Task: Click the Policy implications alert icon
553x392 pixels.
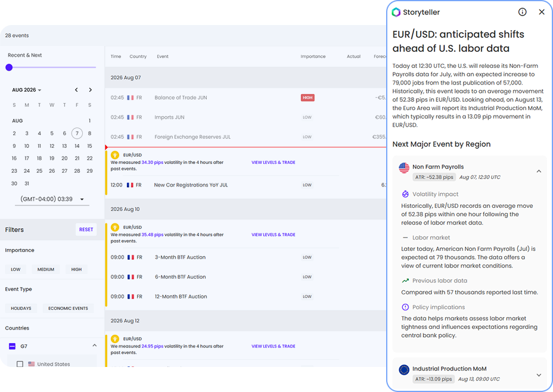Action: click(x=405, y=307)
